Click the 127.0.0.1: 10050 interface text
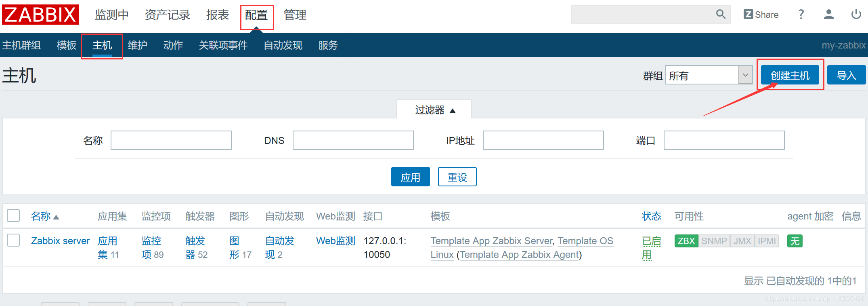Image resolution: width=868 pixels, height=306 pixels. pyautogui.click(x=385, y=248)
